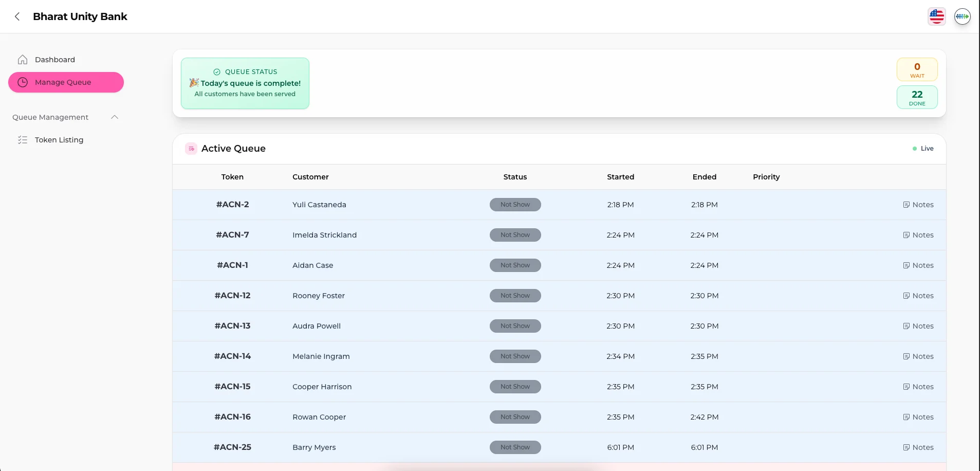Click the back arrow icon
Screen dimensions: 980x471
coord(17,16)
